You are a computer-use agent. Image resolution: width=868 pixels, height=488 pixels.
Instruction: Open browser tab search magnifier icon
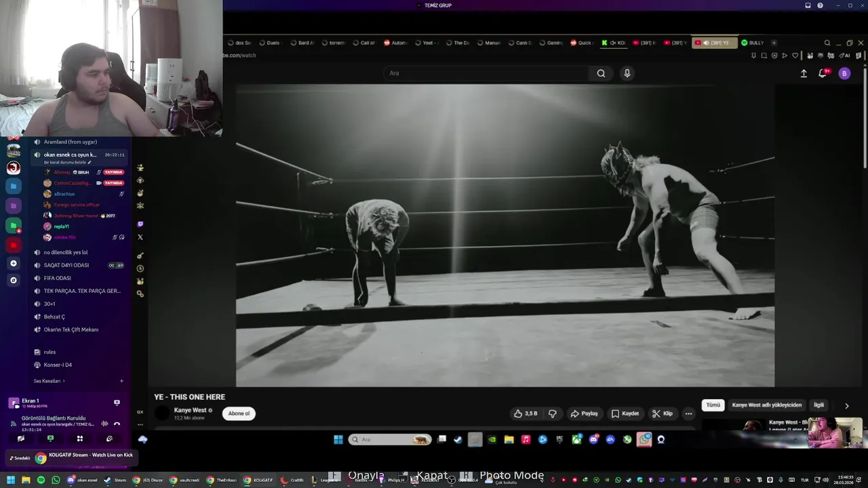[827, 43]
